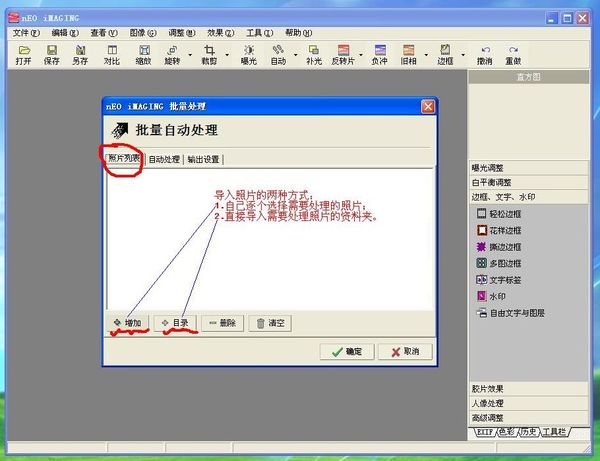Select the 水印 (Watermark) tool
The width and height of the screenshot is (600, 461).
pos(496,297)
